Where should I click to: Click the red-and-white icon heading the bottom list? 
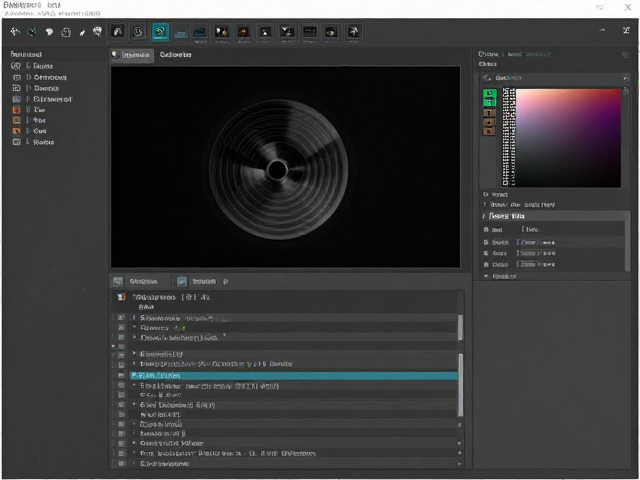[x=121, y=297]
